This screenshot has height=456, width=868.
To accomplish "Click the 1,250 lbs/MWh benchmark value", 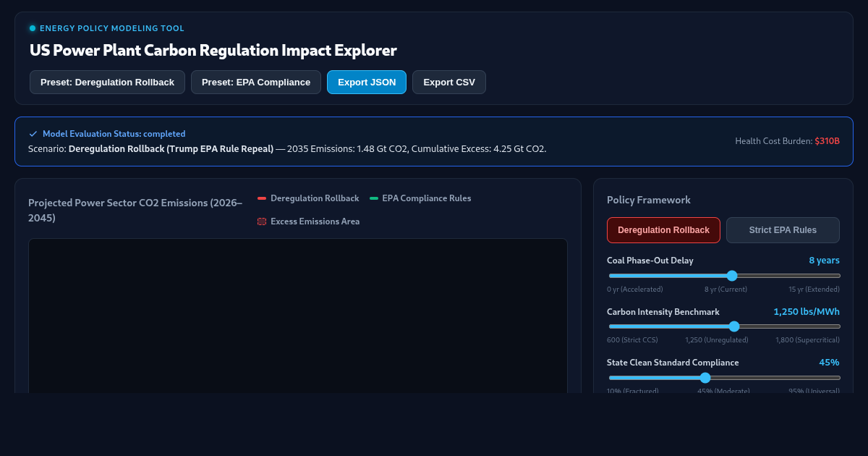I will 807,312.
